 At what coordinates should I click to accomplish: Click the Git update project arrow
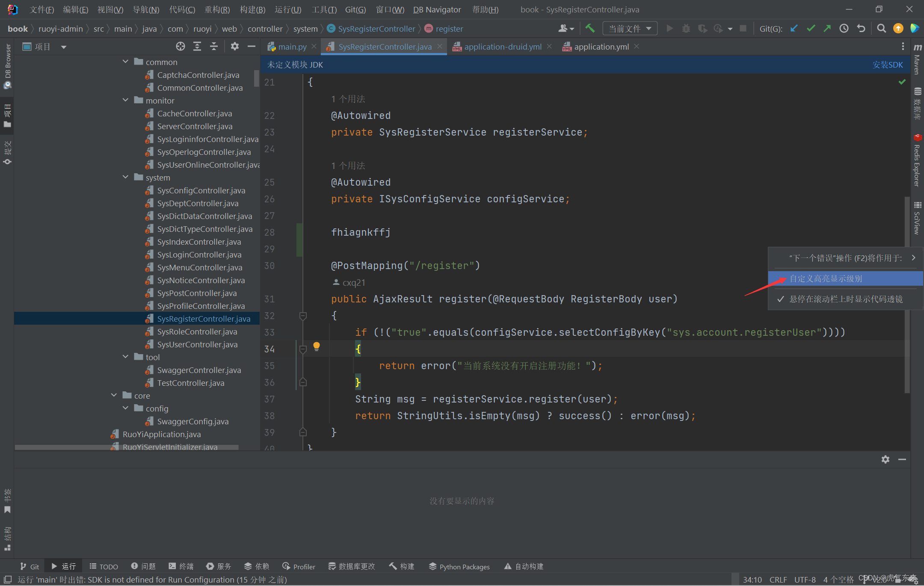click(794, 29)
